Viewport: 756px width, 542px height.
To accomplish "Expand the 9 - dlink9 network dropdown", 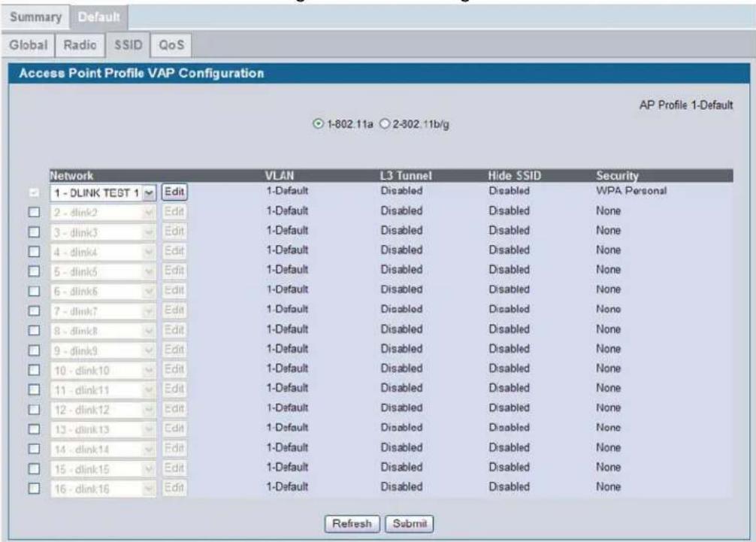I will [x=103, y=350].
